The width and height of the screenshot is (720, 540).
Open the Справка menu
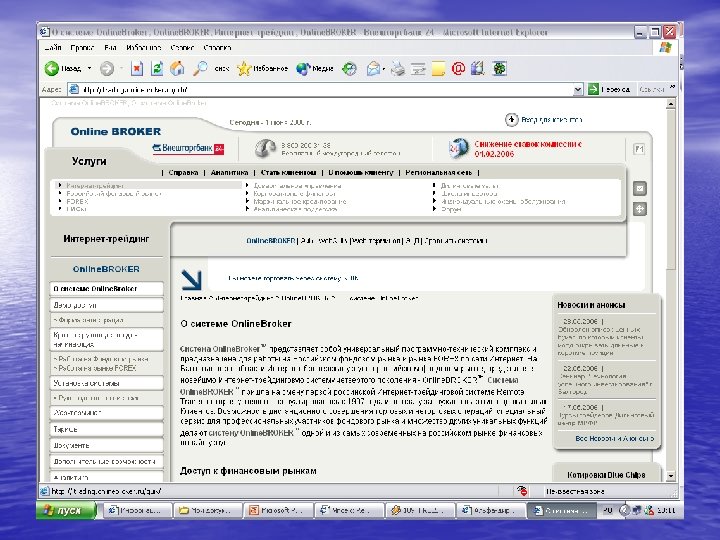pos(217,48)
